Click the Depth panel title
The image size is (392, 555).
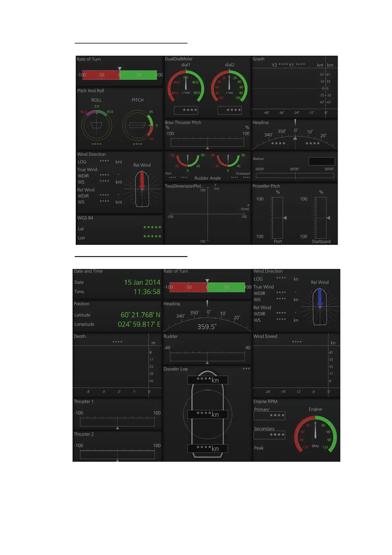[x=80, y=336]
